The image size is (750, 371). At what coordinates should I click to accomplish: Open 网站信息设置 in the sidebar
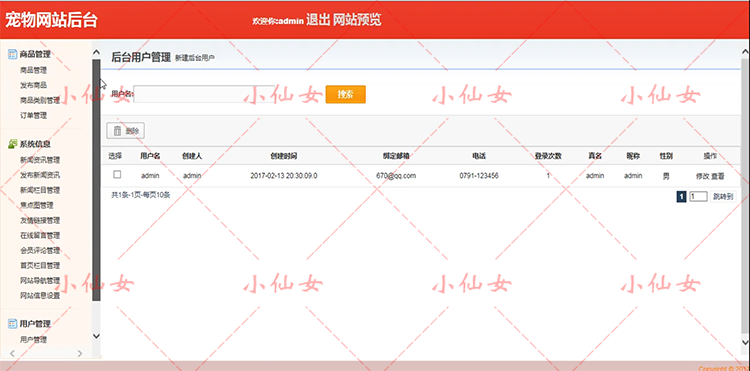coord(40,295)
